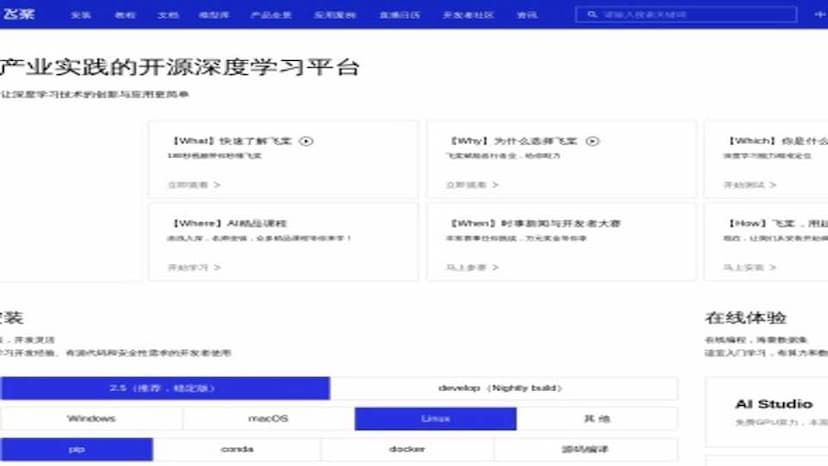Select 源码编译 installation method
Viewport: 828px width, 466px height.
click(586, 449)
